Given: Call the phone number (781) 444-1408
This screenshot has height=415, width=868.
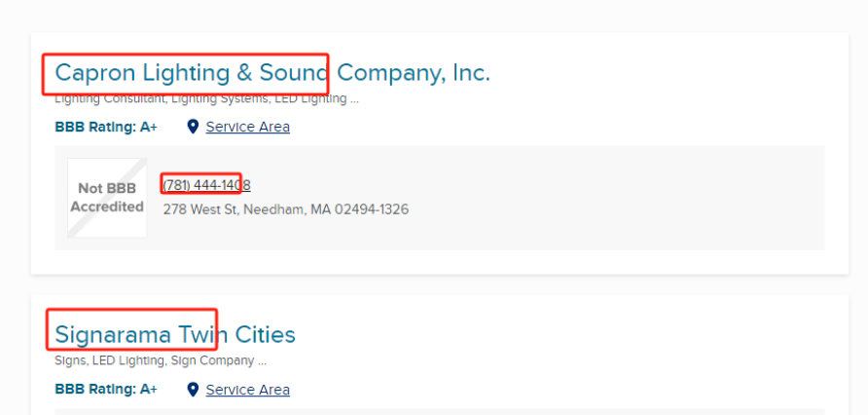Looking at the screenshot, I should click(x=206, y=185).
